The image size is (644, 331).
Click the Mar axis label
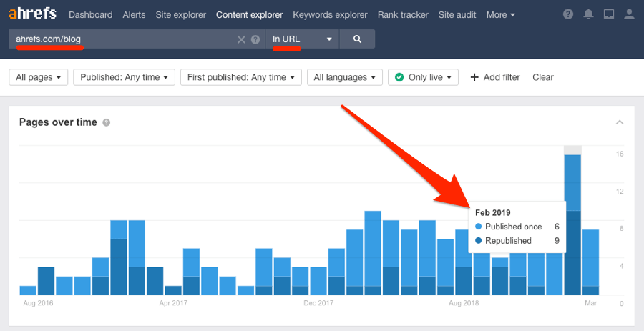coord(591,303)
